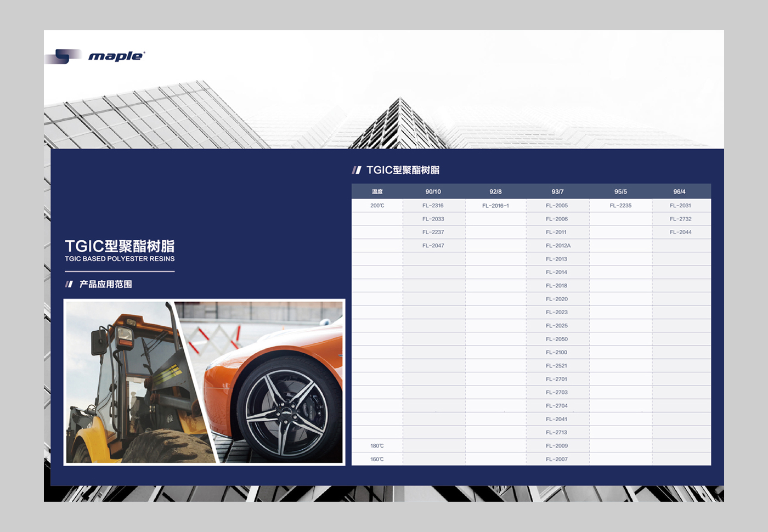The height and width of the screenshot is (532, 768).
Task: Click the maple wordmark text
Action: coord(116,56)
